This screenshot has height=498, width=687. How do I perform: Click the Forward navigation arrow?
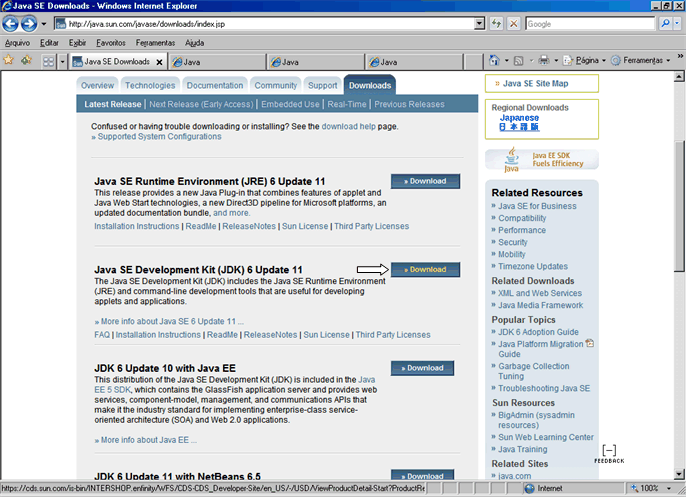pyautogui.click(x=29, y=24)
